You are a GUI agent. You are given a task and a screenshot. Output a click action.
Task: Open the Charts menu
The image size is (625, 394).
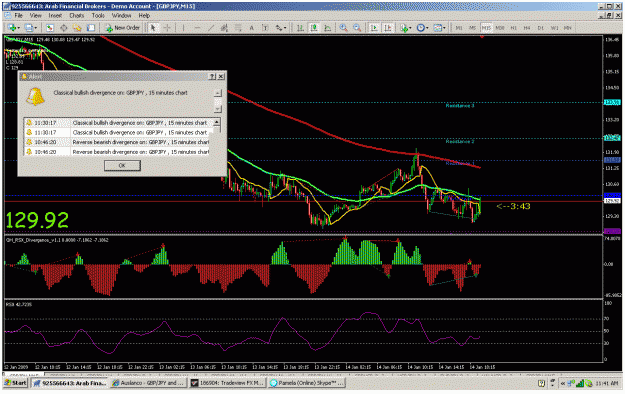(x=77, y=16)
